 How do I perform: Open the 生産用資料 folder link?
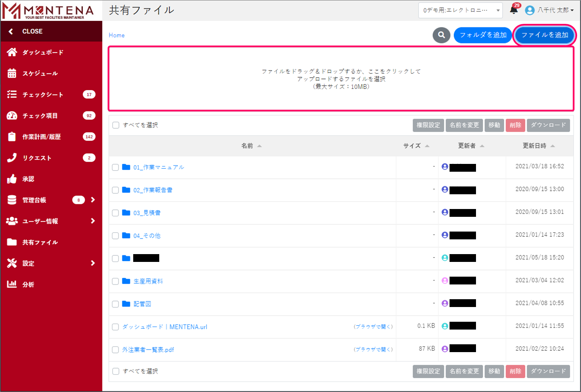click(x=148, y=281)
